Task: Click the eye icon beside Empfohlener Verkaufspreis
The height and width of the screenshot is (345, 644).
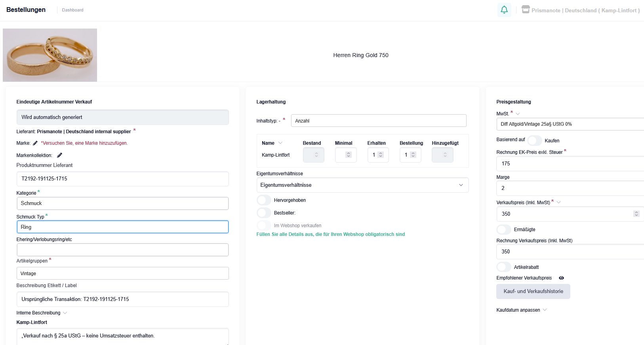Action: click(561, 278)
